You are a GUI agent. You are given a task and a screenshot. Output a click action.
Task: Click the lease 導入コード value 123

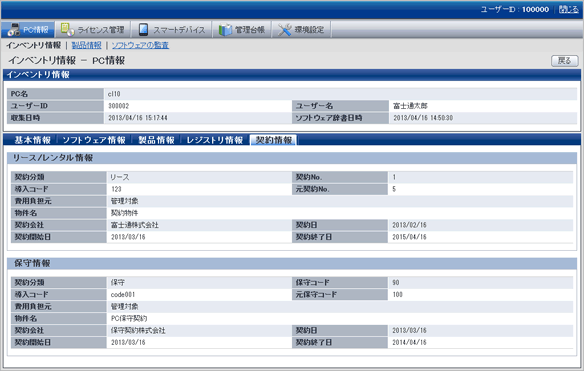tap(116, 189)
